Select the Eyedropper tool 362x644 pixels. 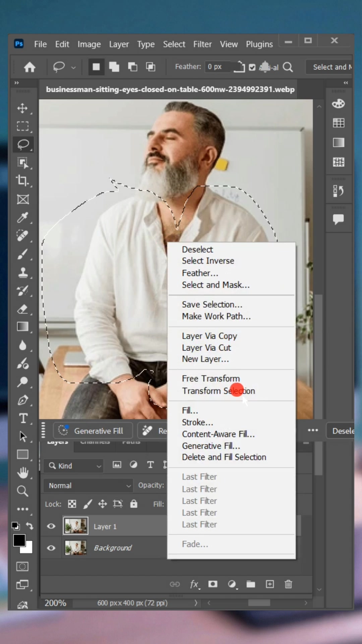(x=22, y=217)
